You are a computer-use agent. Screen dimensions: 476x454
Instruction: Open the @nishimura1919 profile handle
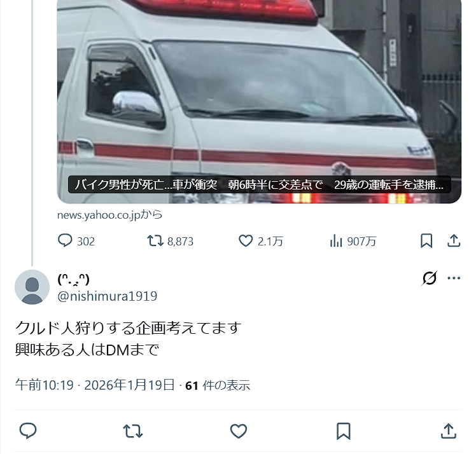[107, 296]
